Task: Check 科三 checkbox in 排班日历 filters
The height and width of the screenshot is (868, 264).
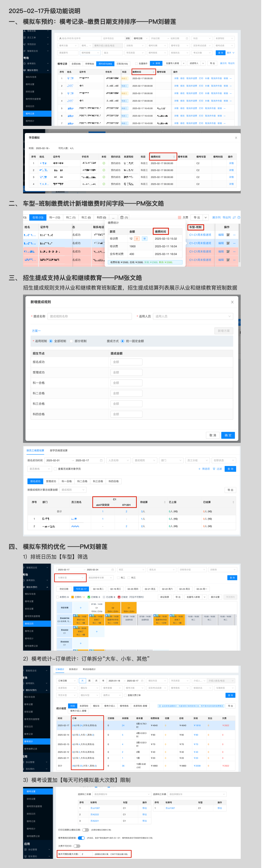Action: tap(129, 578)
